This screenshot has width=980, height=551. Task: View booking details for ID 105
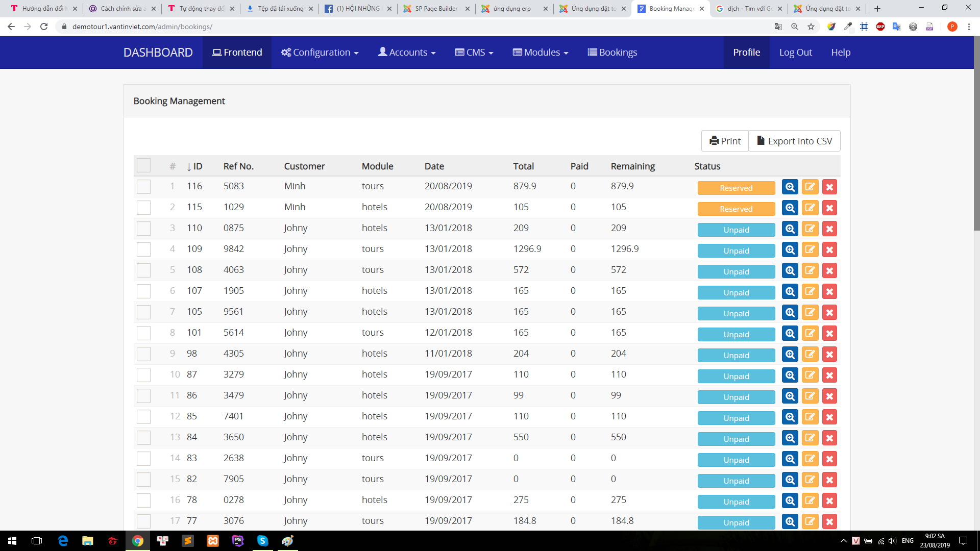[x=790, y=313]
